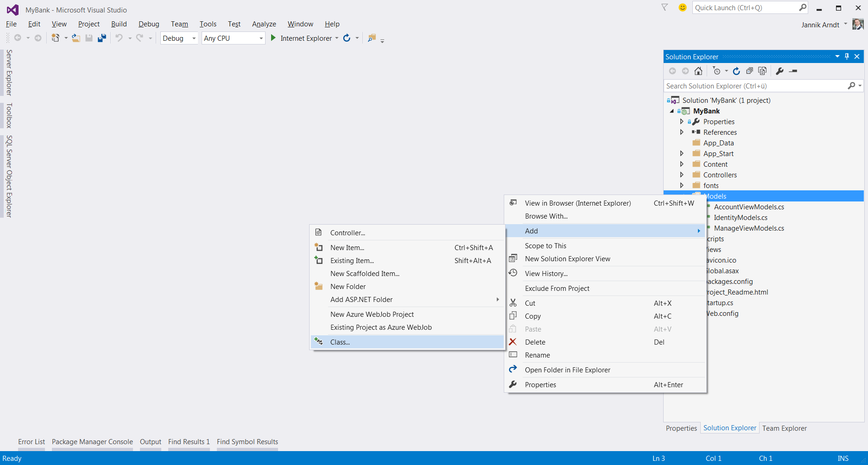Select Class... from the Add submenu
868x465 pixels.
pyautogui.click(x=407, y=342)
